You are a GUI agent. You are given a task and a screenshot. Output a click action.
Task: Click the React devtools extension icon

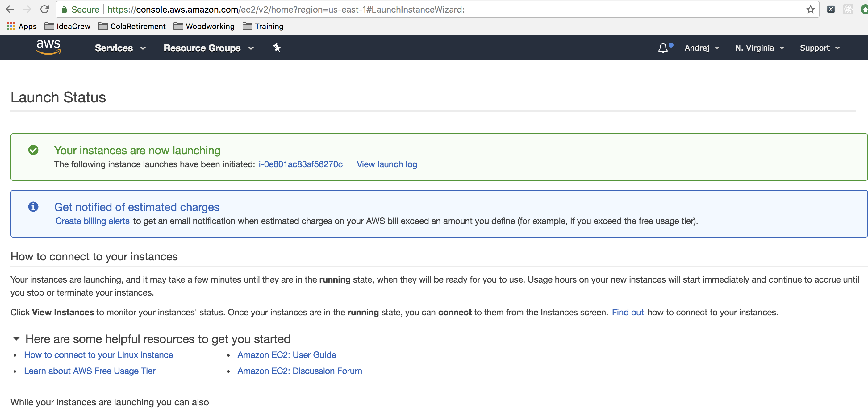pos(848,10)
